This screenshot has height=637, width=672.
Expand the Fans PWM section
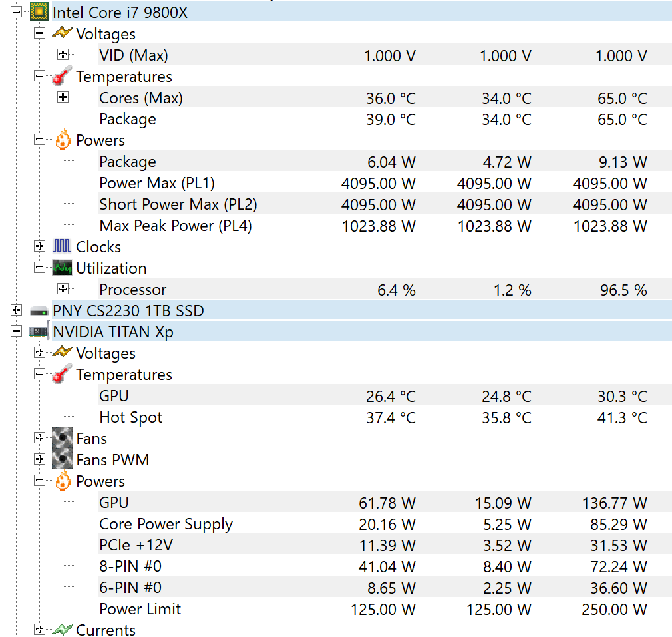tap(39, 459)
